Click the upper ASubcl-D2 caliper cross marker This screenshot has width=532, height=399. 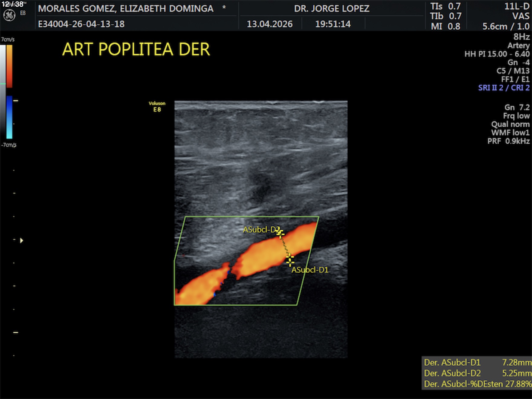[280, 233]
